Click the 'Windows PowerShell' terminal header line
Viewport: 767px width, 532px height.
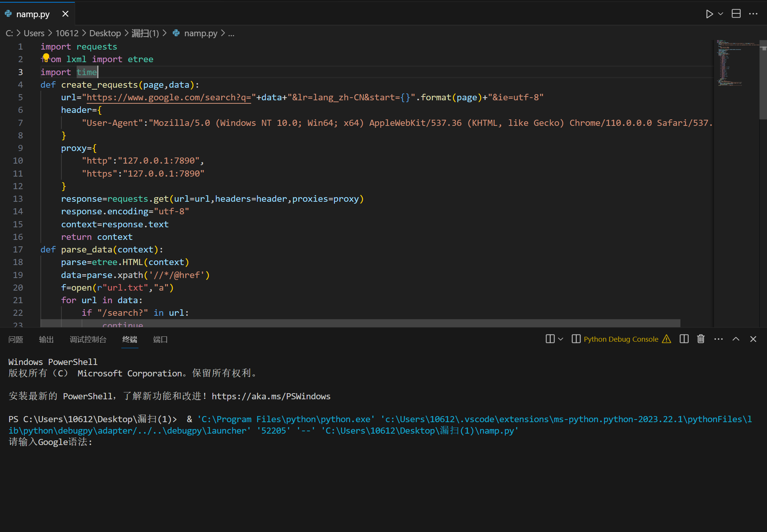(x=53, y=362)
